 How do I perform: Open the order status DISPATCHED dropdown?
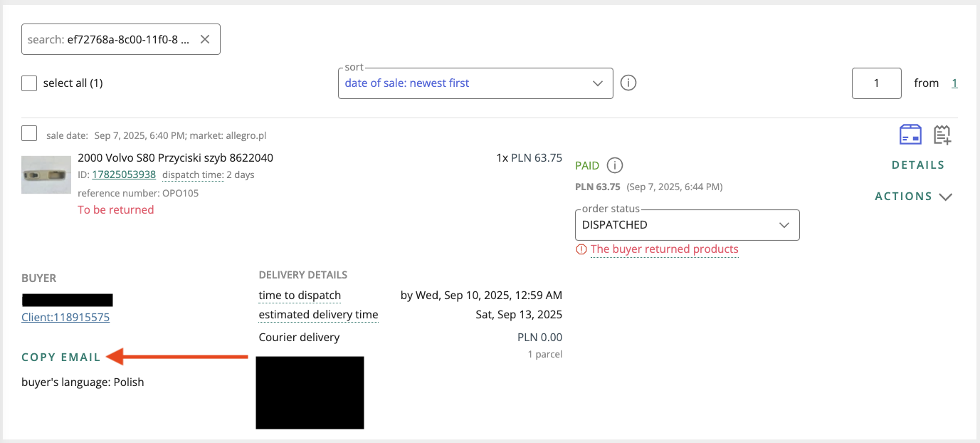tap(687, 225)
